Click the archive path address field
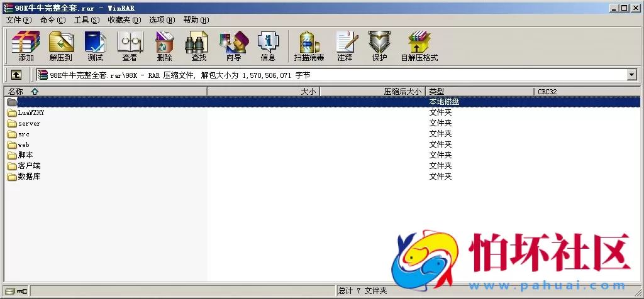Screen dimensions: 644x299 tap(331, 75)
